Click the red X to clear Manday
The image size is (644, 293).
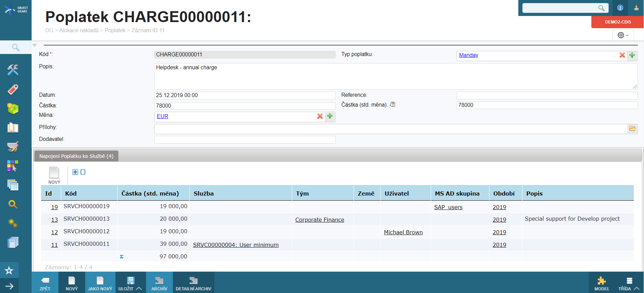click(x=622, y=55)
